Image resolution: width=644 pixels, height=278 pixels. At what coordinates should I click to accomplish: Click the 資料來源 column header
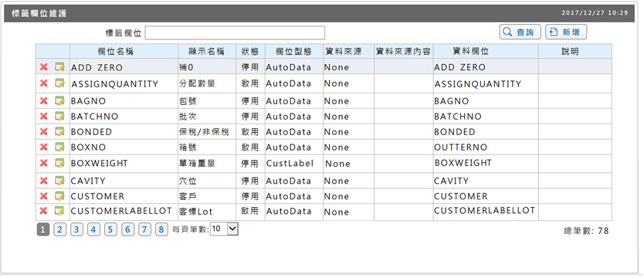click(x=349, y=51)
